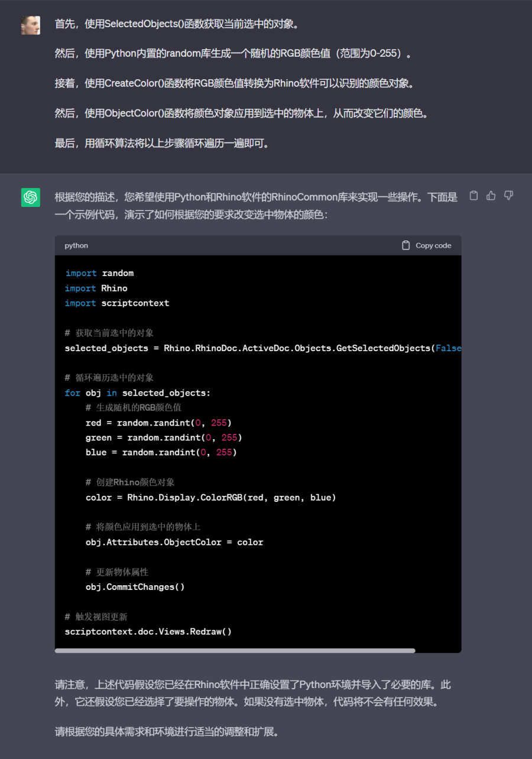The height and width of the screenshot is (759, 532).
Task: Click the "import scriptcontext" code line
Action: (117, 303)
